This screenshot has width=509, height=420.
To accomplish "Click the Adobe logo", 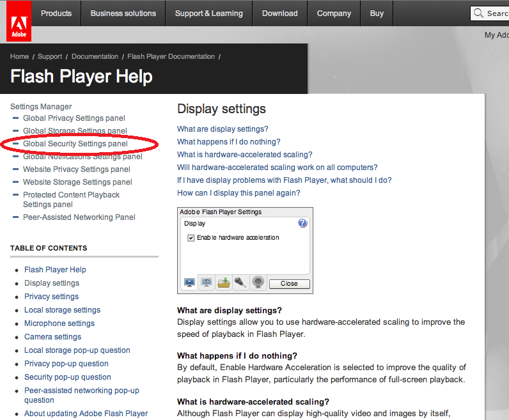I will click(19, 20).
